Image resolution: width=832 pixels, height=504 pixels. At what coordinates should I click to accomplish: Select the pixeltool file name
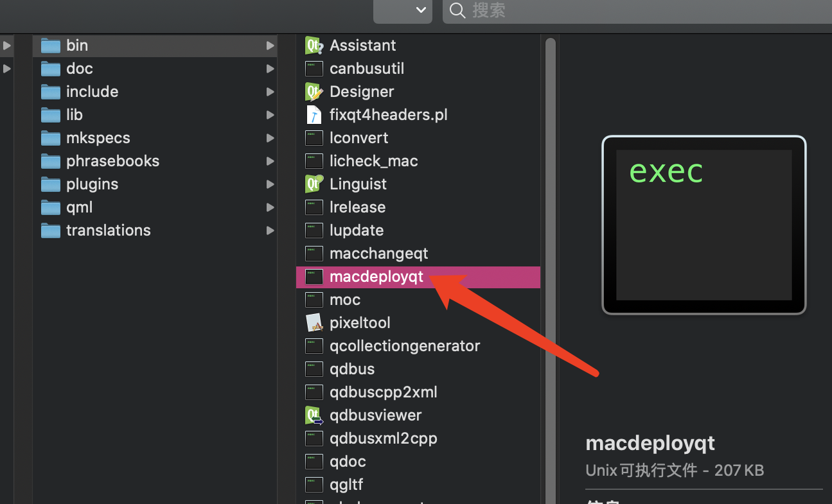coord(360,323)
